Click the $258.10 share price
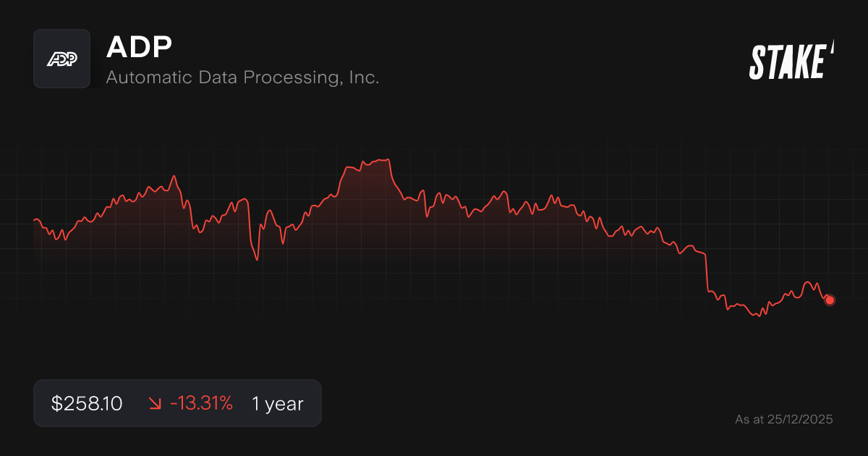Image resolution: width=868 pixels, height=456 pixels. [x=87, y=404]
